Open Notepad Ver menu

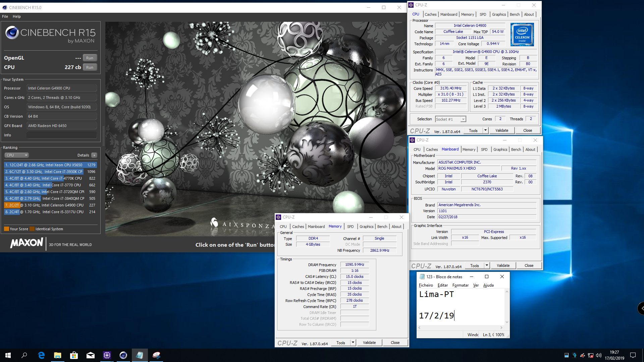(x=476, y=285)
